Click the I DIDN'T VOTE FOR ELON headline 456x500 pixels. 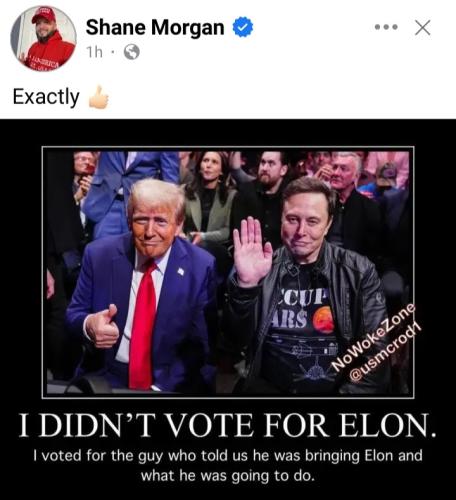tap(228, 425)
